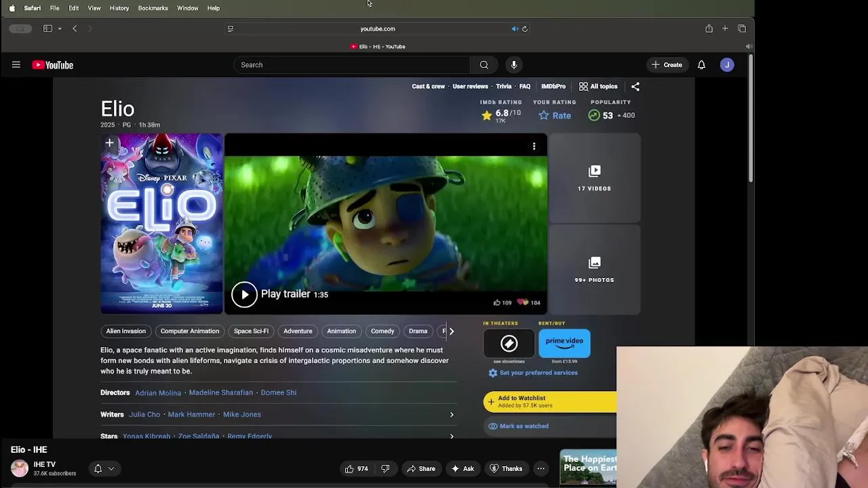Open the 17 Videos tile
This screenshot has height=488, width=868.
click(x=594, y=178)
